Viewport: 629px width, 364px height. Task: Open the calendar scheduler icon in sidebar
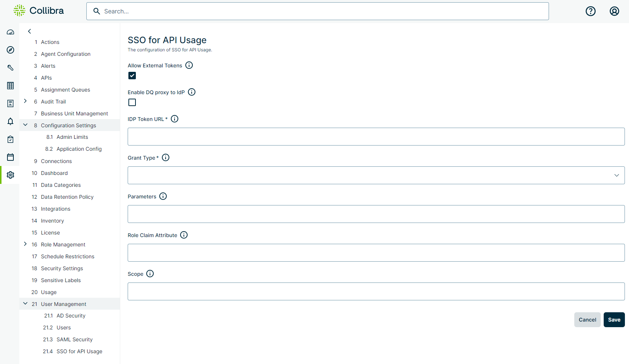pyautogui.click(x=10, y=157)
